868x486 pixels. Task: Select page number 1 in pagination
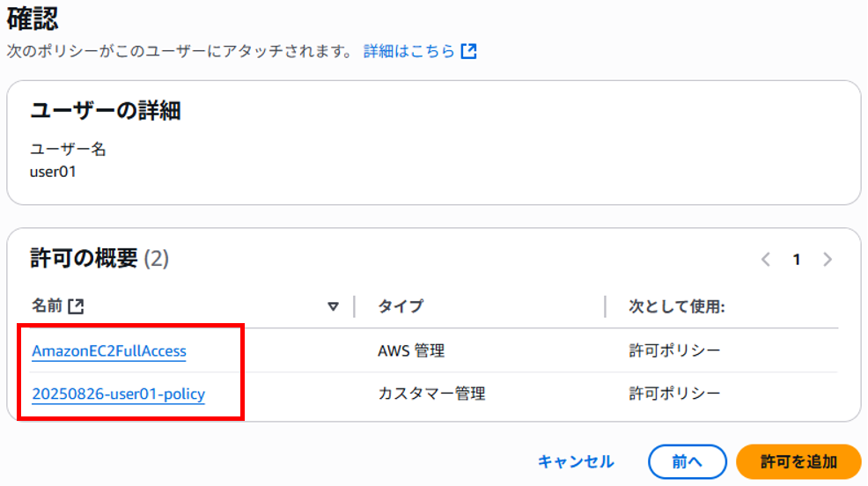pos(797,259)
